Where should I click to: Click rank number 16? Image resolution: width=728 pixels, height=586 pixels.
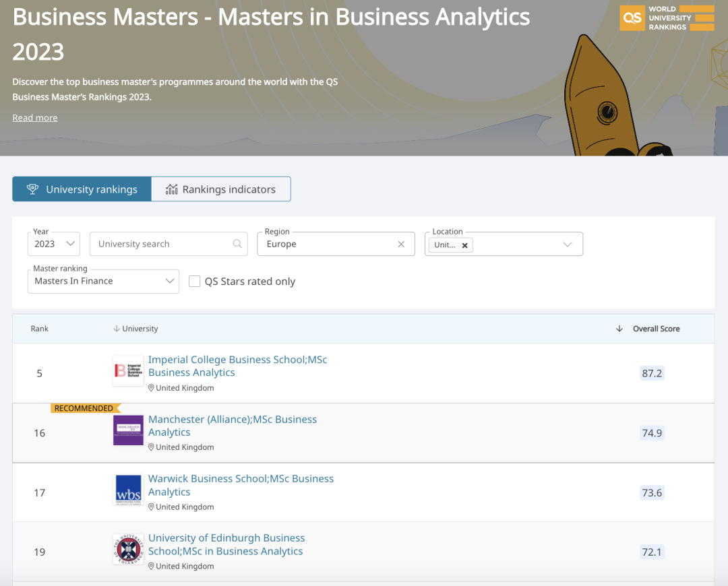40,433
